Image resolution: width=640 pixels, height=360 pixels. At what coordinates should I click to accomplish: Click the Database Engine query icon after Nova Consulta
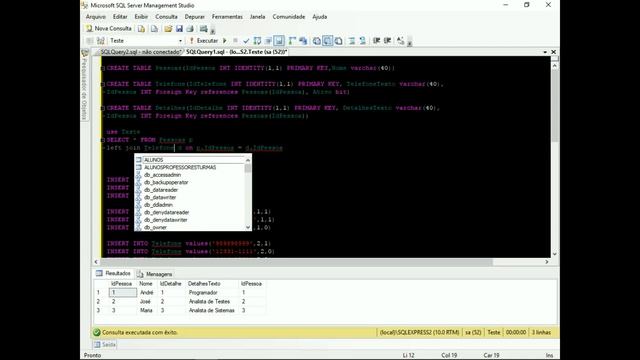click(141, 29)
